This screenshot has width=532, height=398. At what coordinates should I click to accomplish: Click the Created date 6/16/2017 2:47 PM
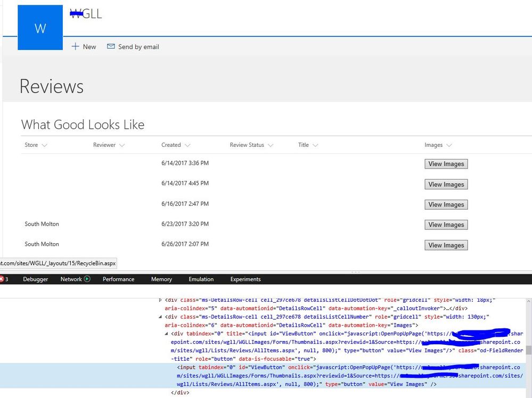point(185,204)
